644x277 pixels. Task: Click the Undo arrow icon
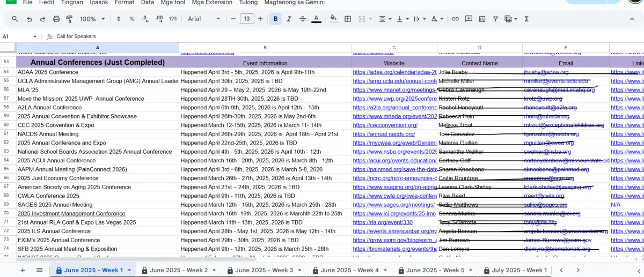tap(29, 19)
